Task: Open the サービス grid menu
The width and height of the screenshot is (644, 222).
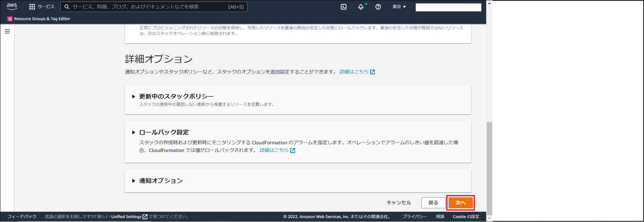Action: (x=32, y=7)
